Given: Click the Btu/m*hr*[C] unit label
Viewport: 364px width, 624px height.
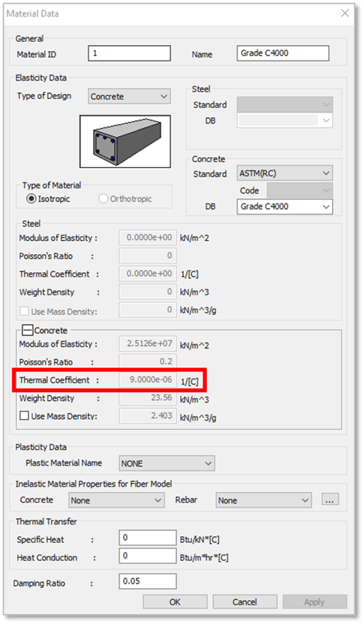Looking at the screenshot, I should [x=204, y=557].
